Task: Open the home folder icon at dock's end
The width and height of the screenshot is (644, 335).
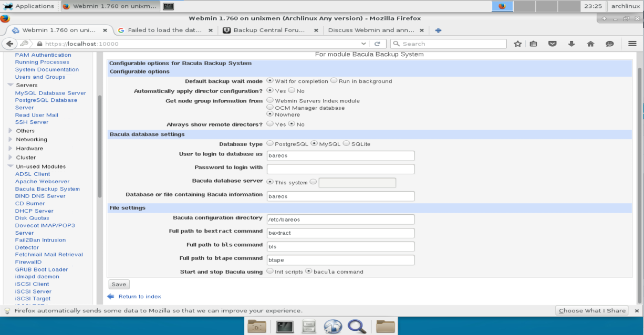Action: (386, 326)
